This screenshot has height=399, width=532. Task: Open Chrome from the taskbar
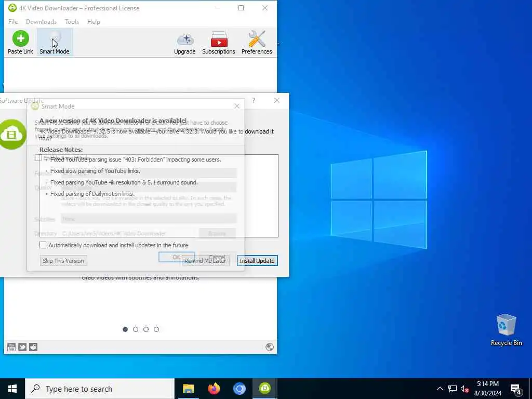[239, 389]
